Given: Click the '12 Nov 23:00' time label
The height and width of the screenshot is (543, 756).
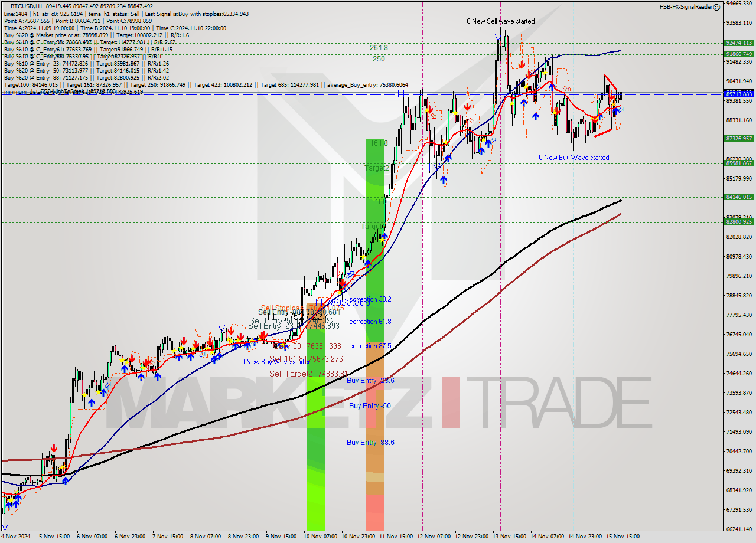Looking at the screenshot, I should coord(472,537).
